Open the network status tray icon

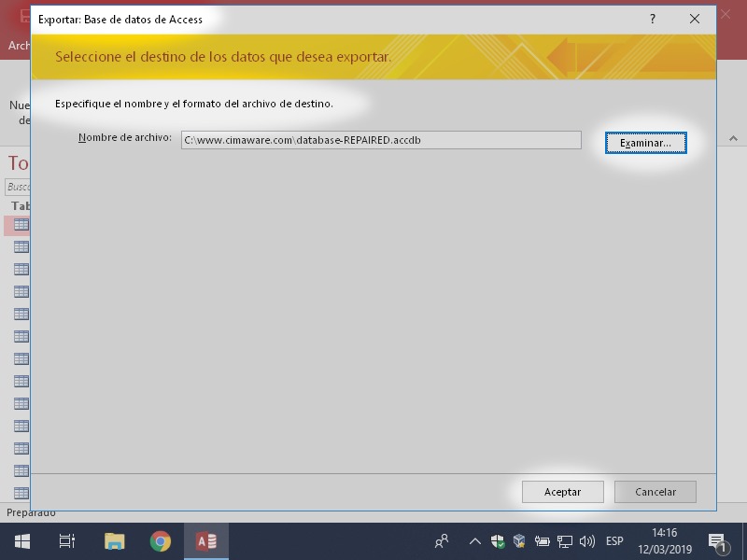[565, 541]
